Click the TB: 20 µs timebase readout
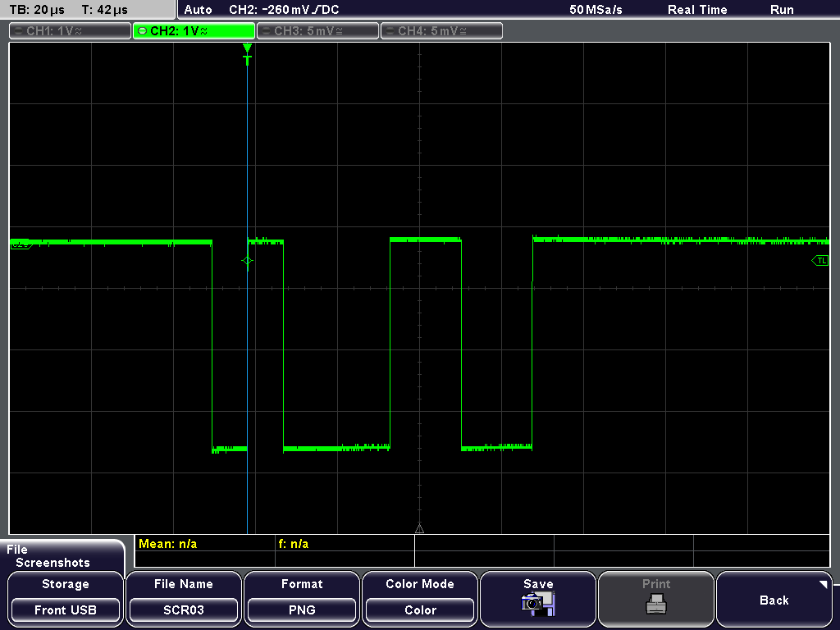 pyautogui.click(x=37, y=10)
